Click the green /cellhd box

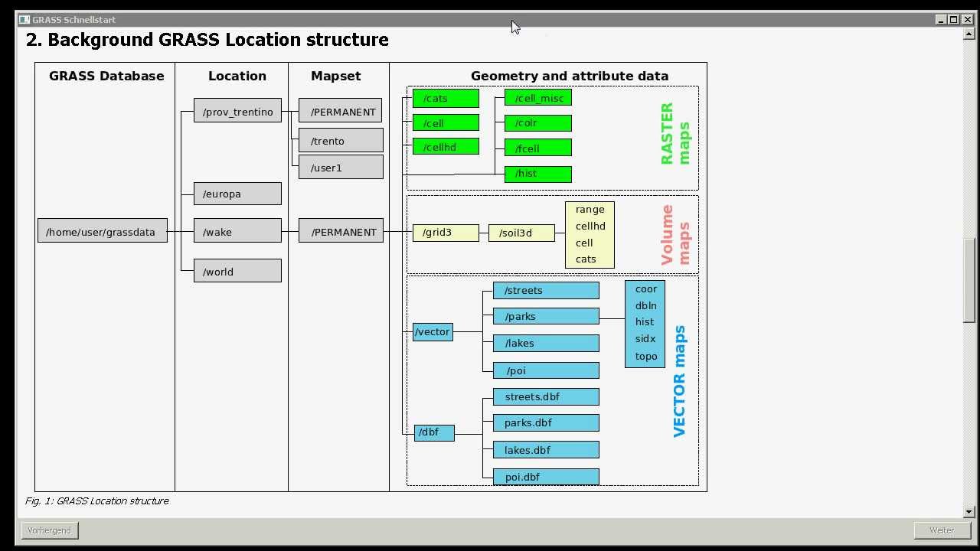click(x=446, y=147)
